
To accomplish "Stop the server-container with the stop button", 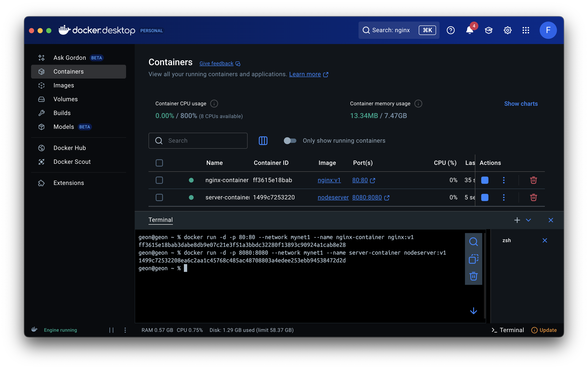I will pos(485,197).
